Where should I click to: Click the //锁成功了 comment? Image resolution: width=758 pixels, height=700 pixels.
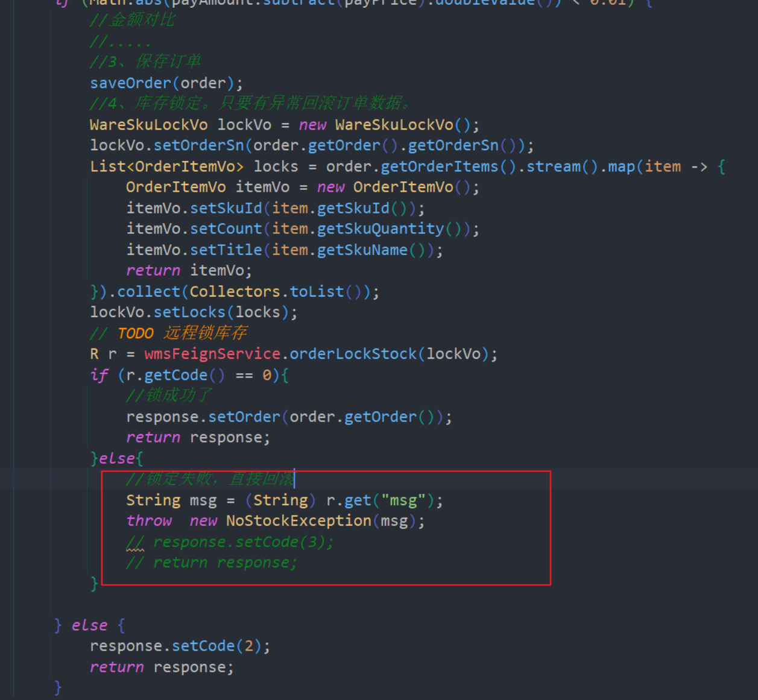point(169,395)
